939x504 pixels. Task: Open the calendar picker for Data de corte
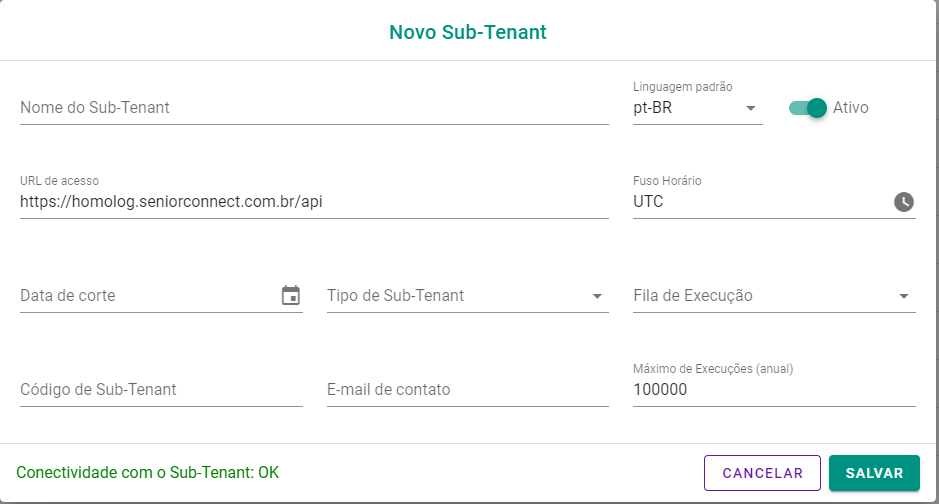(x=291, y=295)
